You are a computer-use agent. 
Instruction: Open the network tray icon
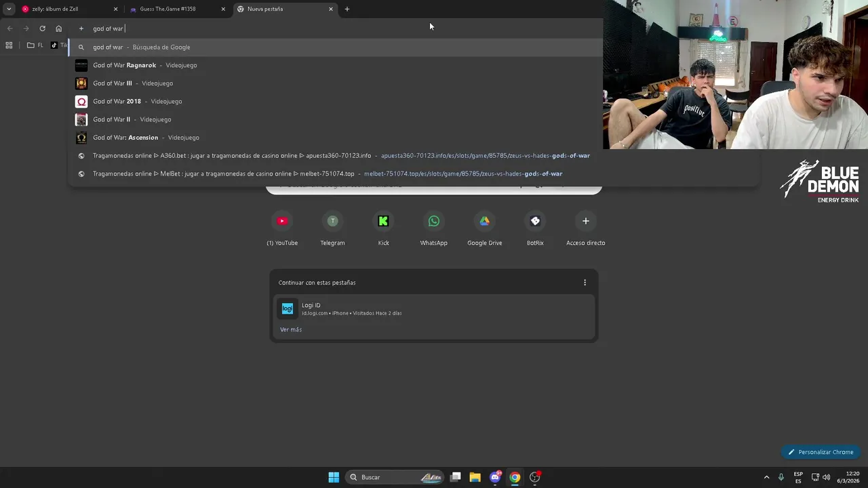(x=815, y=477)
